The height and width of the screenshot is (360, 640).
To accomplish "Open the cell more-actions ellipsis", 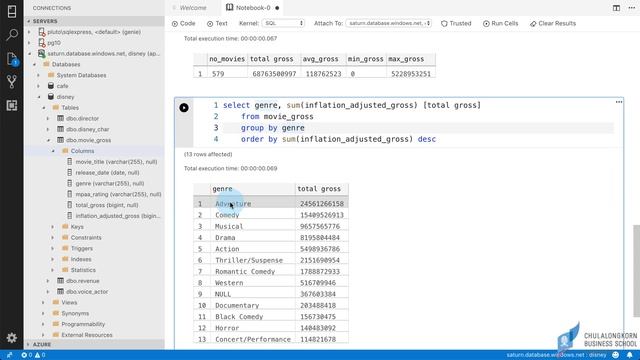I will (619, 102).
